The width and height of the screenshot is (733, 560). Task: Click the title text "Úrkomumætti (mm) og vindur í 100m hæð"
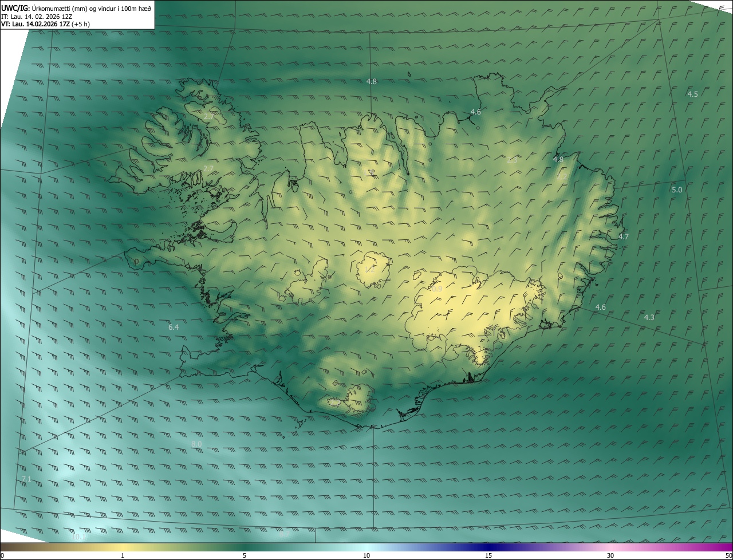[92, 8]
